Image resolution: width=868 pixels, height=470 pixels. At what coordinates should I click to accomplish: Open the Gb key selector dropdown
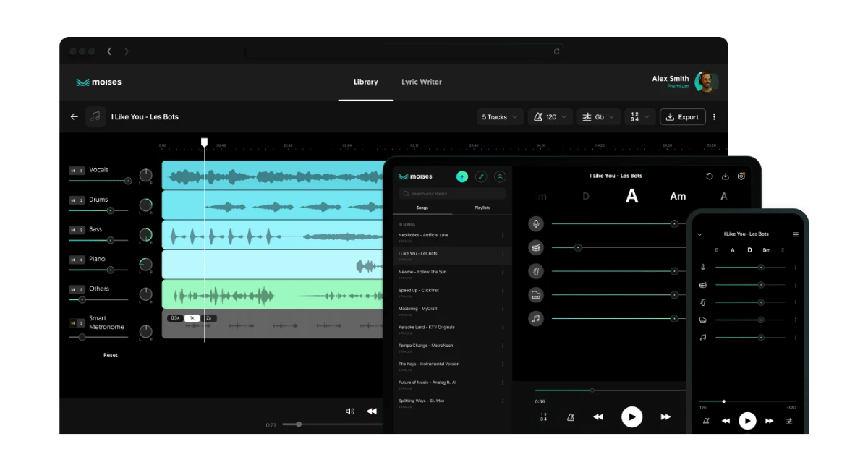(599, 117)
